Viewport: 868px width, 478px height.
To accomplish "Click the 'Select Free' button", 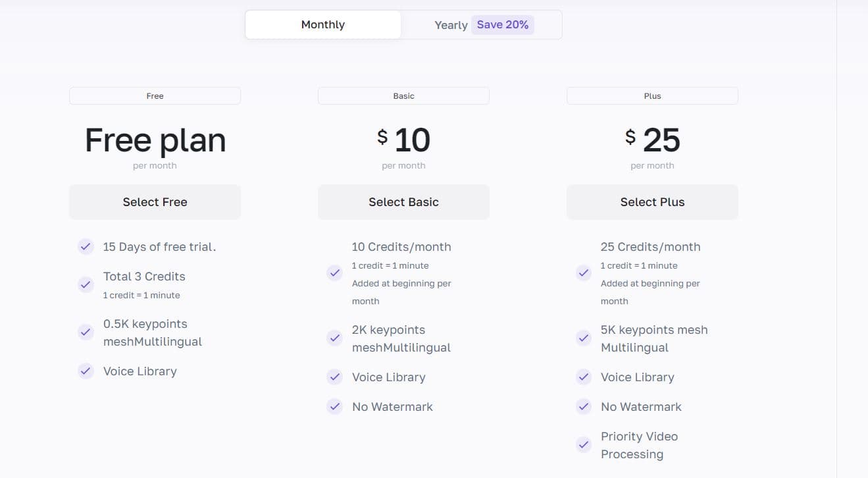I will [155, 201].
